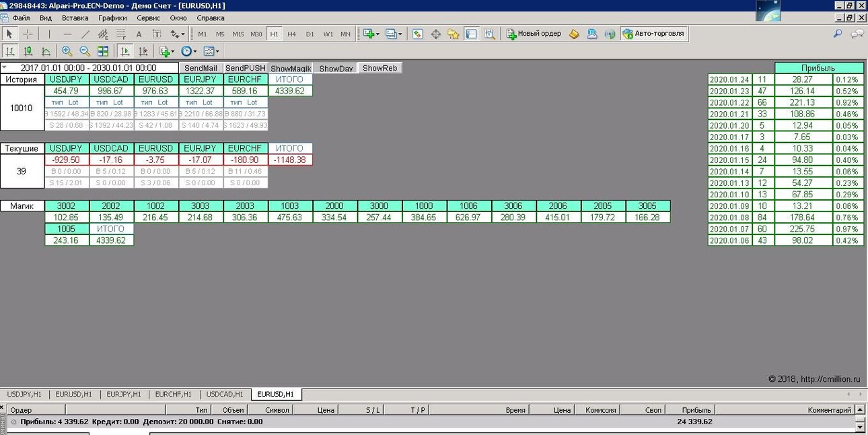Toggle Chart Shift
868x435 pixels.
[x=143, y=51]
